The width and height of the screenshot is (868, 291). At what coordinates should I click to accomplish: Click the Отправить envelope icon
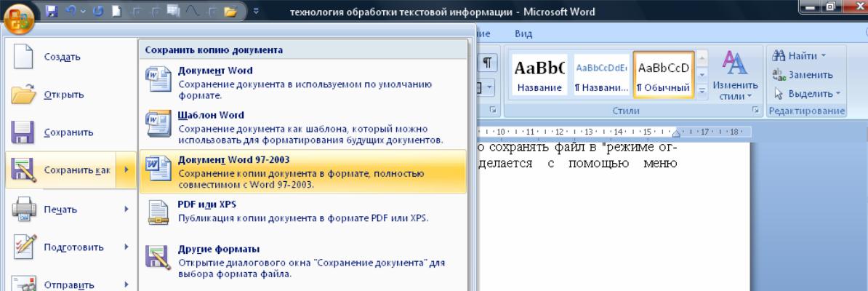(24, 283)
